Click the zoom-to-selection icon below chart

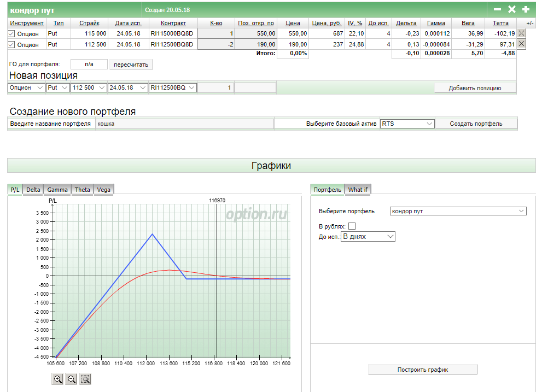85,379
